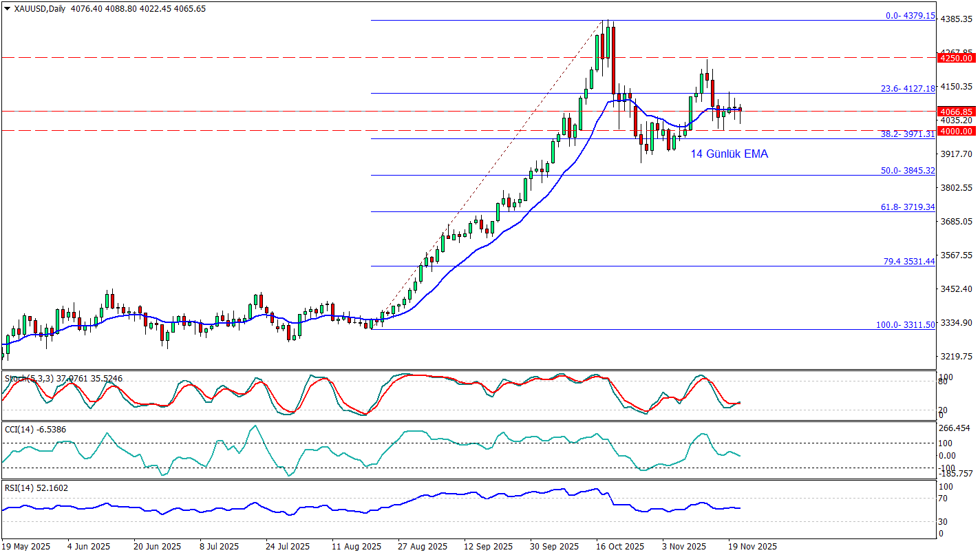Click the 19 May 2025 date label
The image size is (980, 555).
[27, 546]
